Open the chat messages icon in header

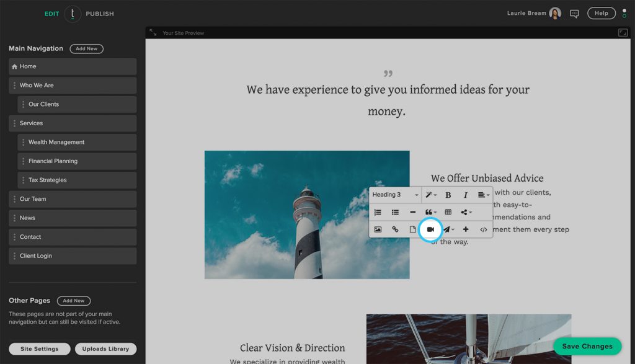point(574,14)
